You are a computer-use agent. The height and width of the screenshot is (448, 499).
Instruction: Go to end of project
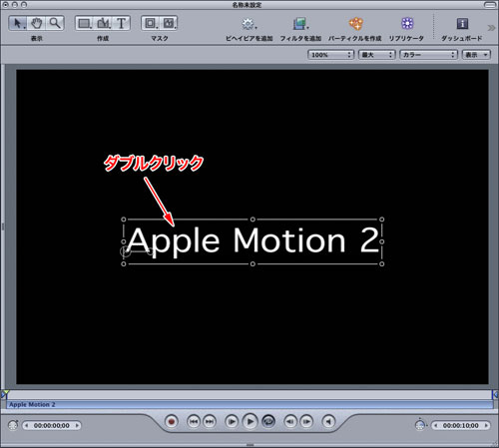tap(210, 422)
